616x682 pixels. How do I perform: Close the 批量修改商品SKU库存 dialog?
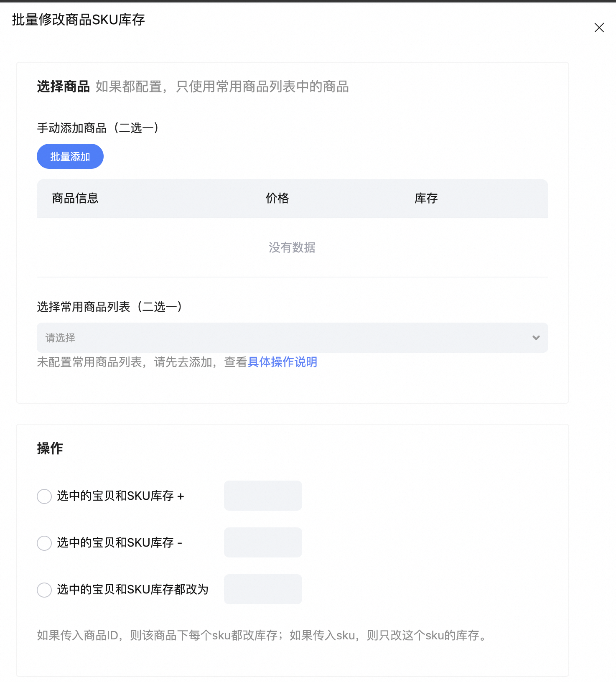[x=599, y=28]
